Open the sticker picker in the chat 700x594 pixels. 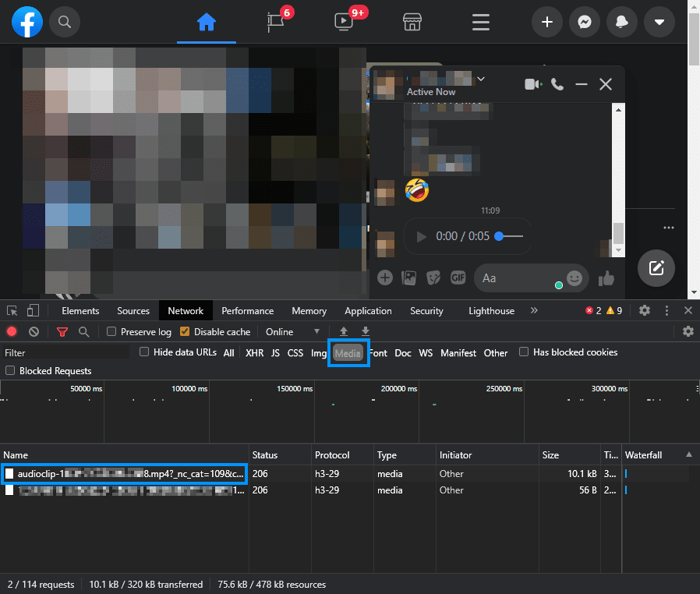tap(433, 278)
